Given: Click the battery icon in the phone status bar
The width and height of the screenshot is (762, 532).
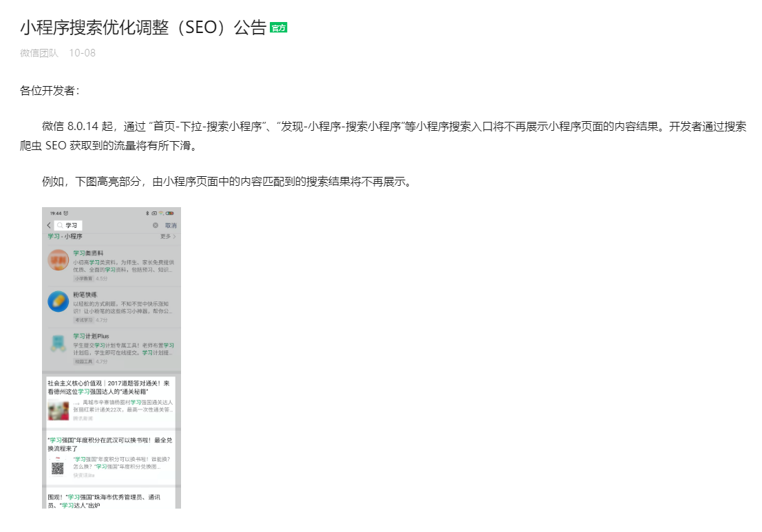Looking at the screenshot, I should [x=169, y=213].
